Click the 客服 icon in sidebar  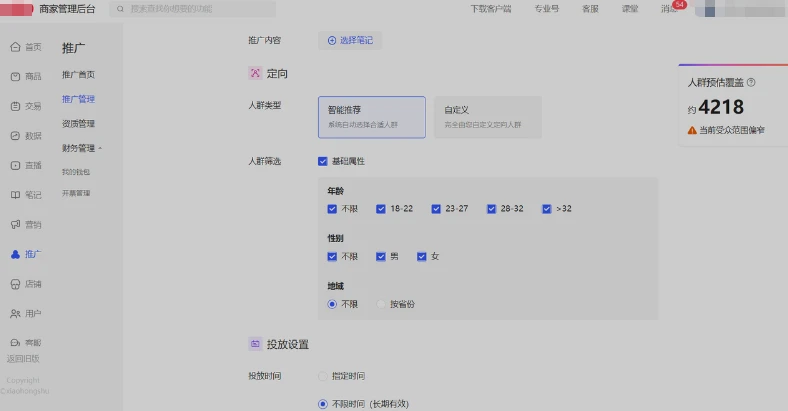point(16,343)
